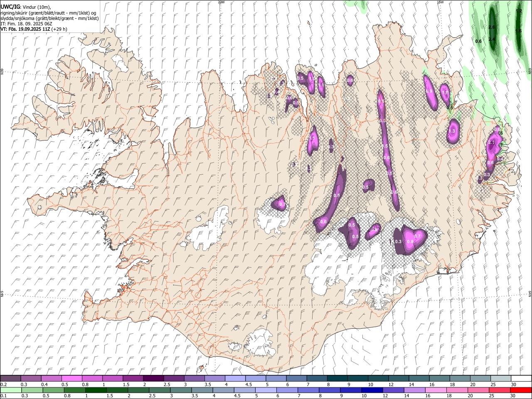Screen dimensions: 532x399
Task: Click dark mauve 0.2 swatch in upper legend
Action: click(10, 379)
